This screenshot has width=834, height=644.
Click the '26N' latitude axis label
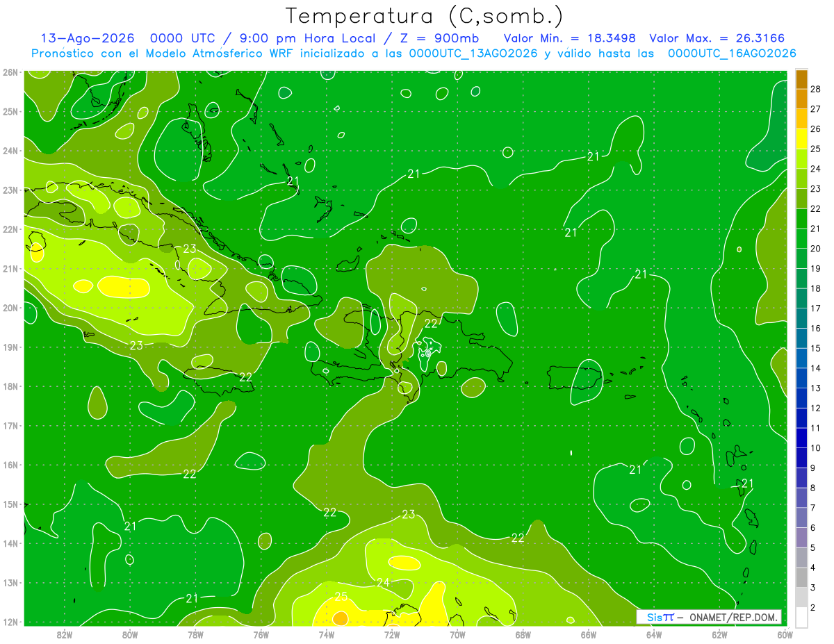point(10,72)
